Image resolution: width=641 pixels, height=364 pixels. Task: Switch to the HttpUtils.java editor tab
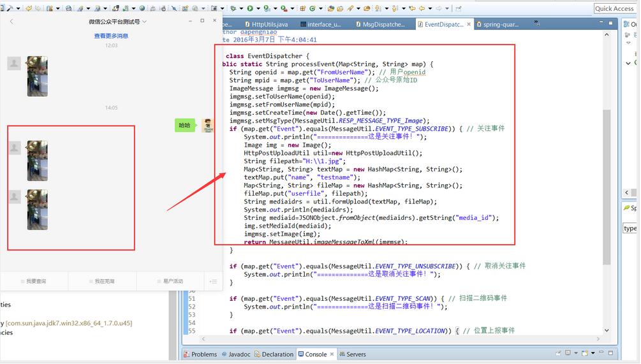pyautogui.click(x=269, y=24)
